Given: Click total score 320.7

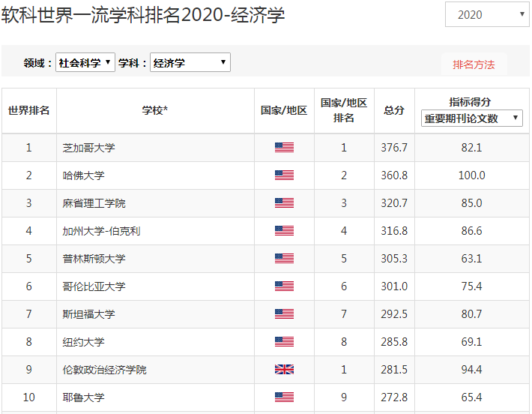Looking at the screenshot, I should [x=394, y=203].
